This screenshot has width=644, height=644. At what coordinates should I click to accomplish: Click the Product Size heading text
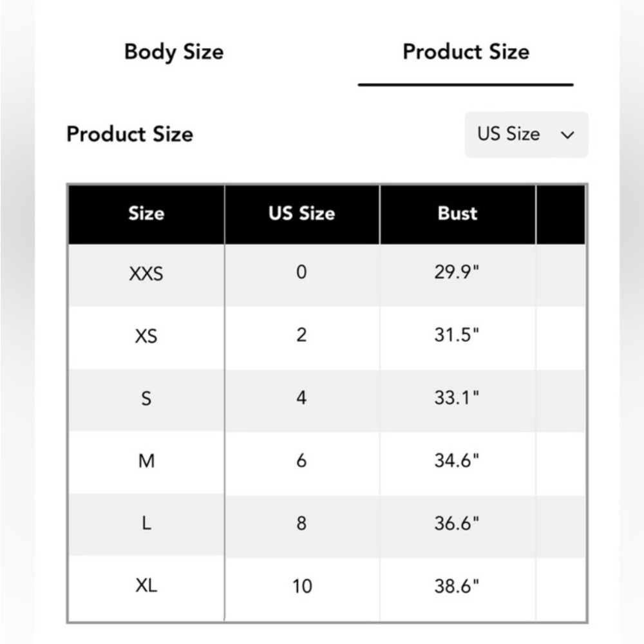(130, 135)
